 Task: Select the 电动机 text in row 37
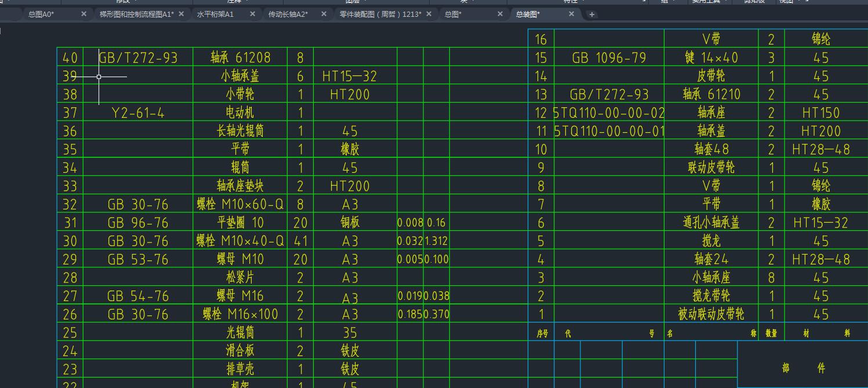click(240, 113)
